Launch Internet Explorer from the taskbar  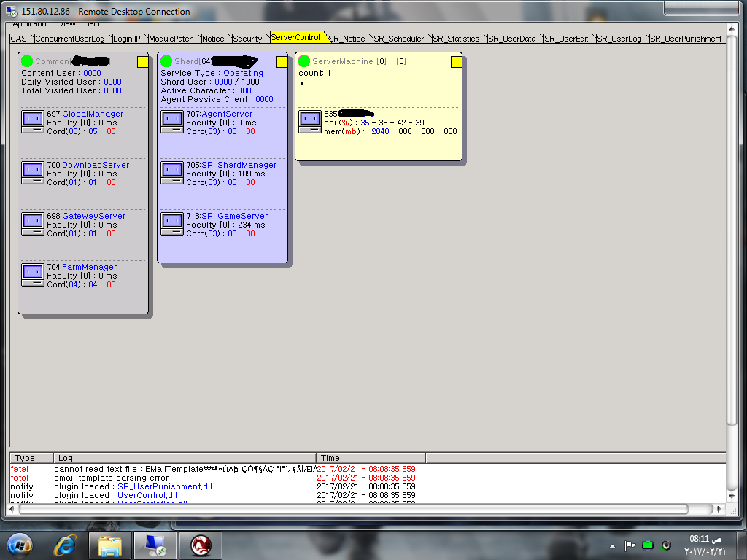click(x=65, y=545)
